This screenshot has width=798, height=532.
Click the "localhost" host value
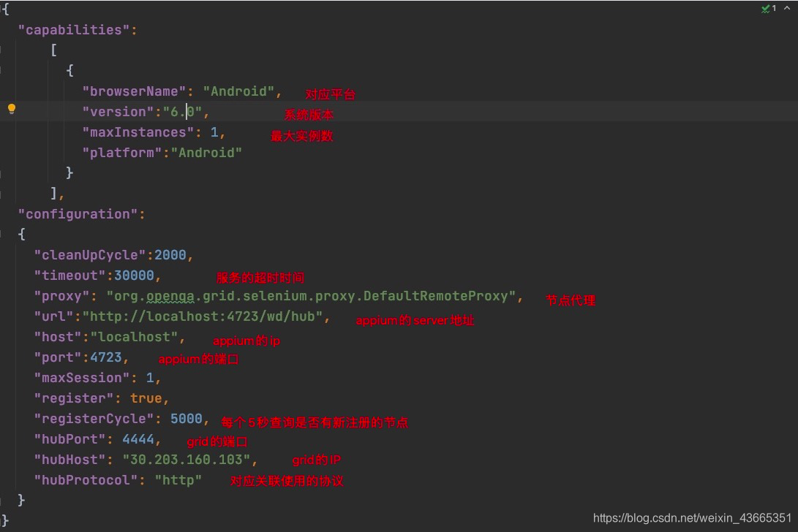click(x=135, y=337)
